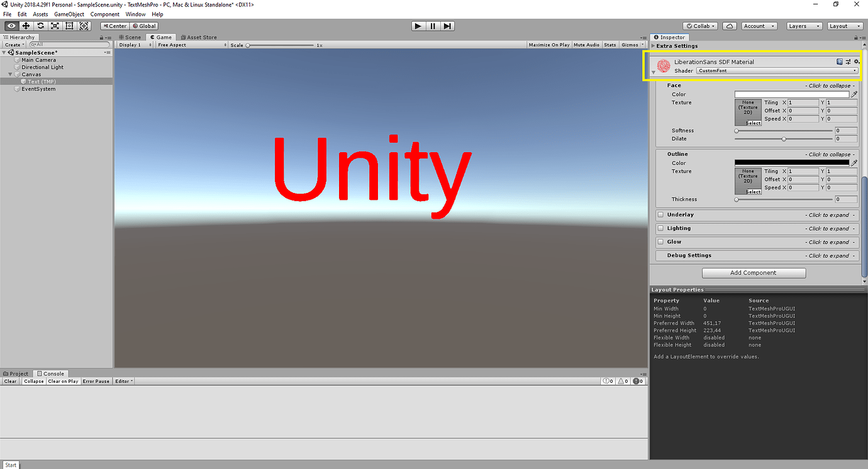The image size is (868, 469).
Task: Open the File menu
Action: (7, 14)
